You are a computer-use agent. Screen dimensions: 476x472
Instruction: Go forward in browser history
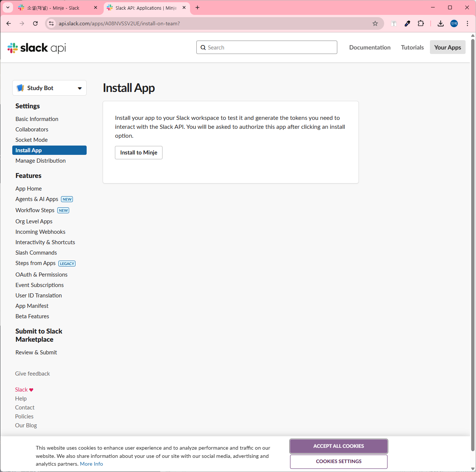tap(22, 23)
